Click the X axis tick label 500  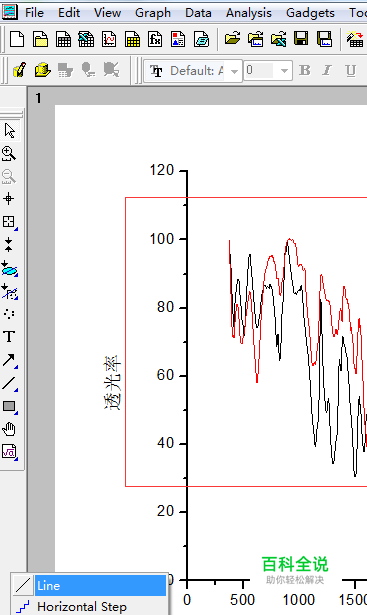(242, 600)
